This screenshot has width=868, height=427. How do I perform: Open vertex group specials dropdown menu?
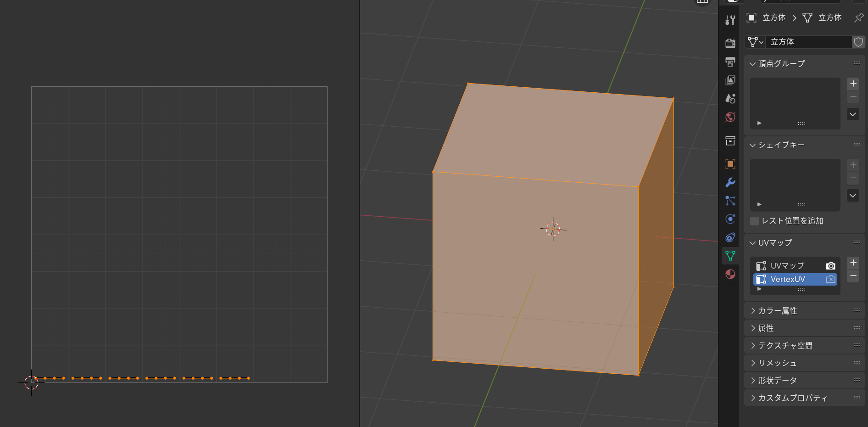[853, 114]
